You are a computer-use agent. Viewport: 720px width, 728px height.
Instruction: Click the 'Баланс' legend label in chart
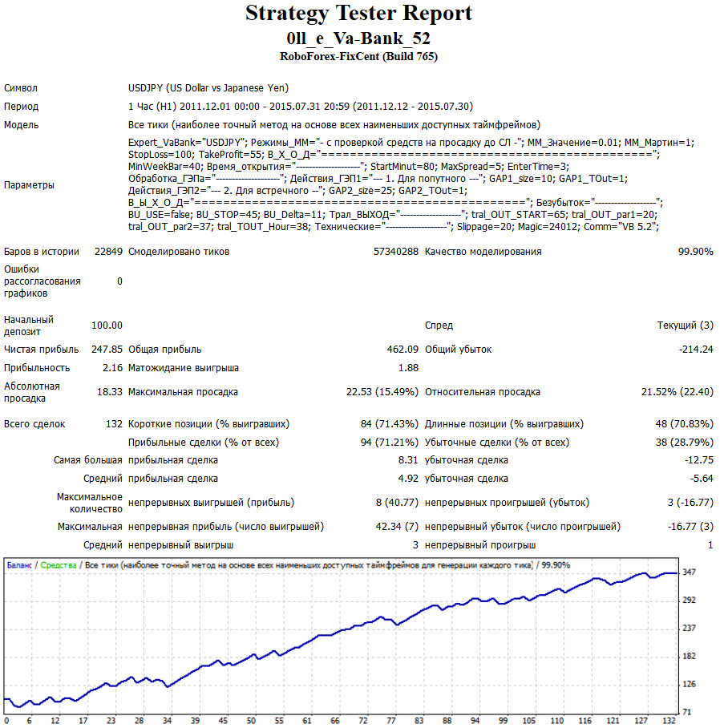19,565
